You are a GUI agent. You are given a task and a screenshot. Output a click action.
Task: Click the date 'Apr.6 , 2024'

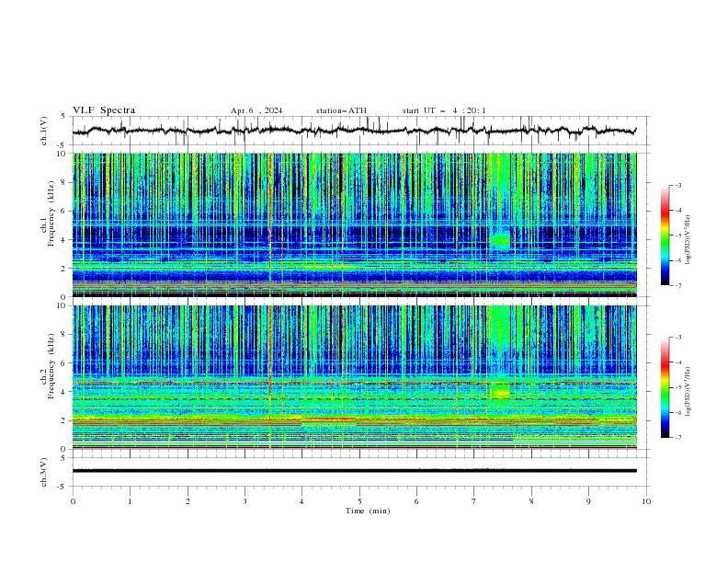pos(256,110)
